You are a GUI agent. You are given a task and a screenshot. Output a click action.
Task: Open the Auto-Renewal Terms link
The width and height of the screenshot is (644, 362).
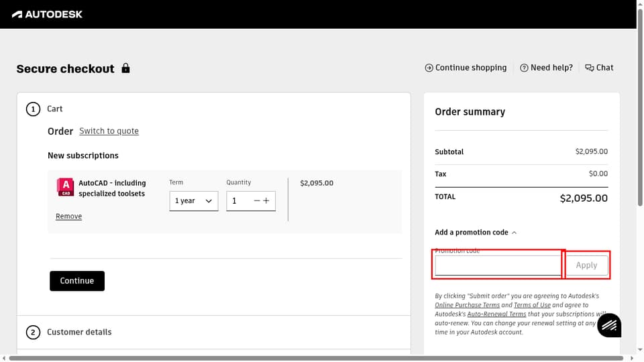(496, 314)
